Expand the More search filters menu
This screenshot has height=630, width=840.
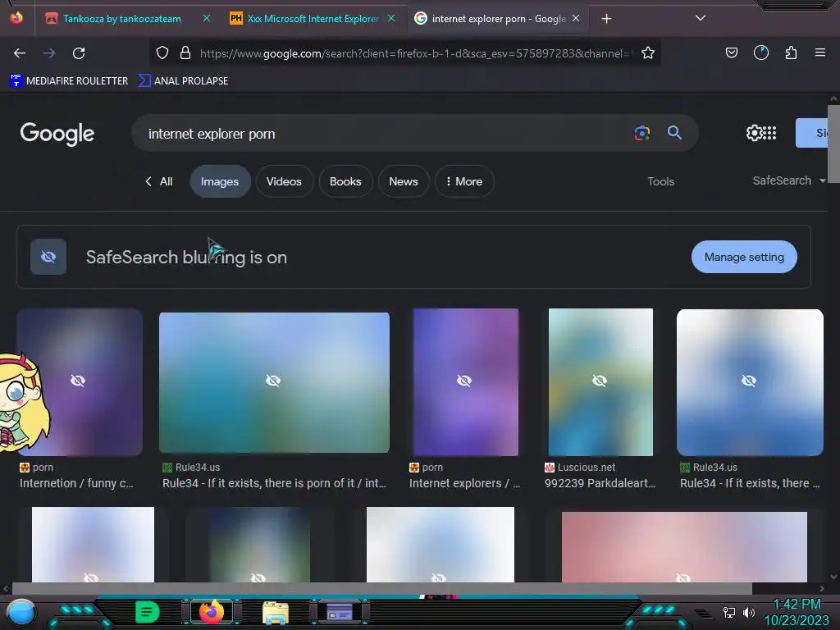coord(464,181)
